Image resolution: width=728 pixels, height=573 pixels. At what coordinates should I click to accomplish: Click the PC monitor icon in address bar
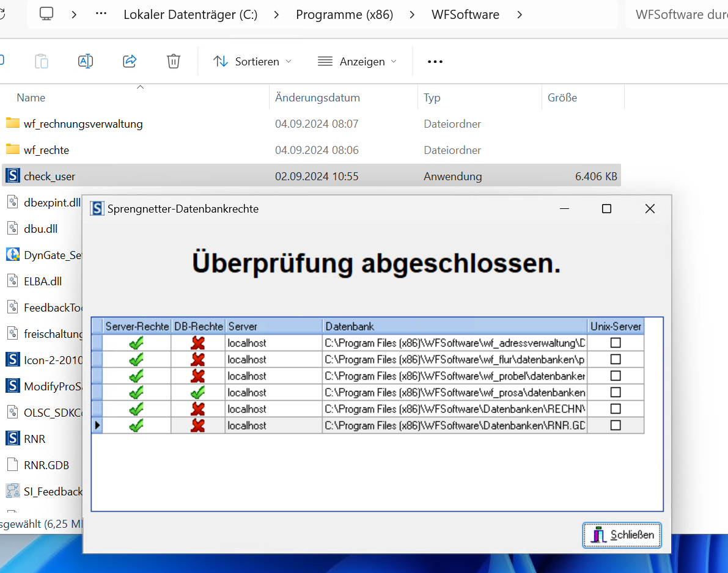tap(46, 14)
